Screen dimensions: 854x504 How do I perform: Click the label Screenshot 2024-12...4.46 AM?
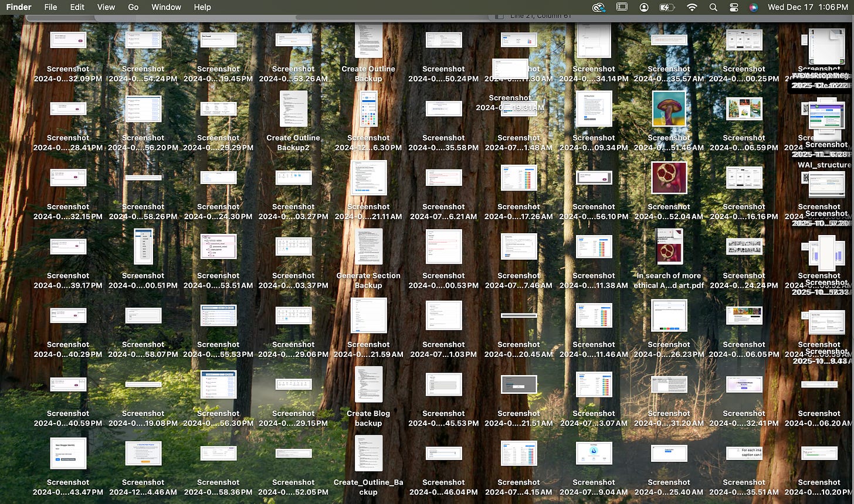click(x=143, y=487)
